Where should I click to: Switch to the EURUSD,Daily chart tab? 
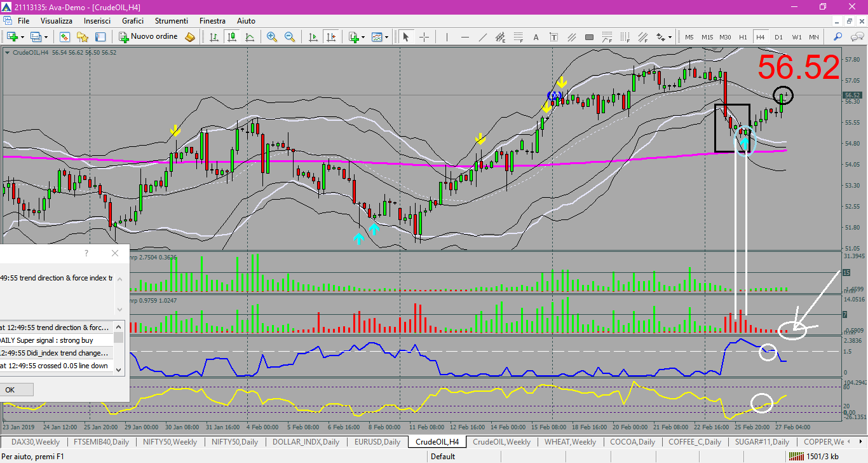coord(377,441)
